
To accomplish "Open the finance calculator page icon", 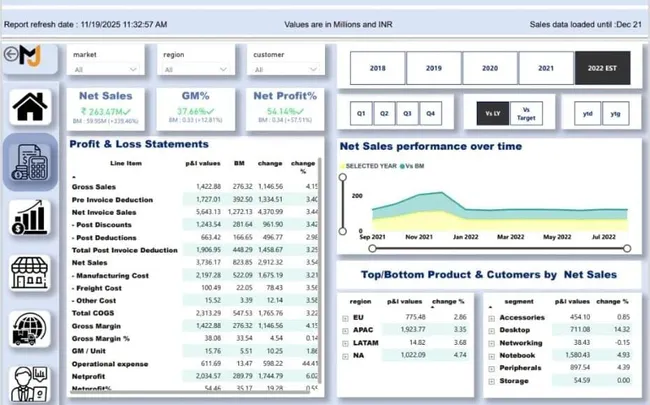I will 30,162.
